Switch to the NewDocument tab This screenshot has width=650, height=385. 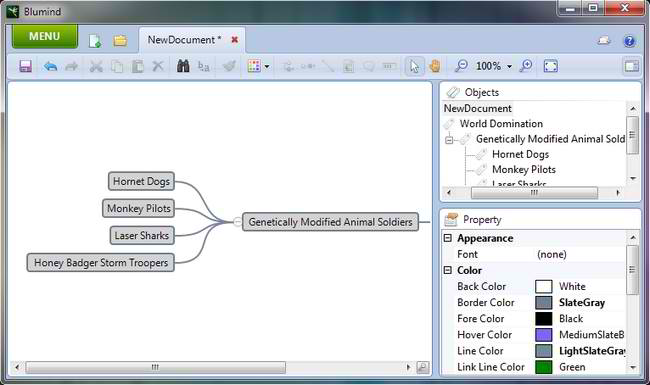(x=184, y=40)
